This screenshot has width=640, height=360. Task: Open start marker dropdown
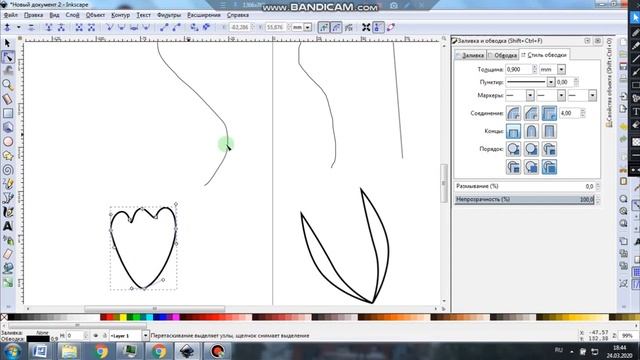pyautogui.click(x=530, y=96)
